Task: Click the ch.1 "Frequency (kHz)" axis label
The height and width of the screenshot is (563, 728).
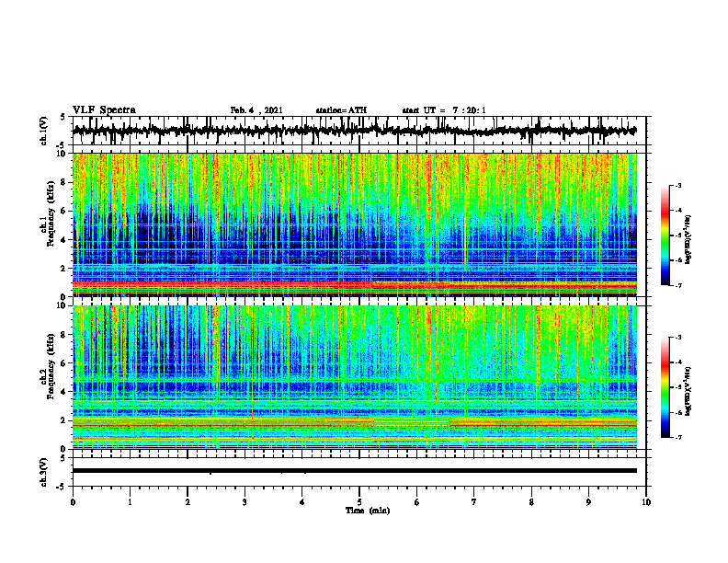Action: 51,213
